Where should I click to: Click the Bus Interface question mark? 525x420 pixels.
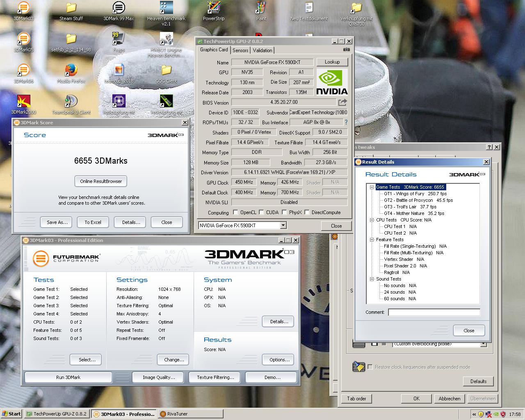(346, 122)
